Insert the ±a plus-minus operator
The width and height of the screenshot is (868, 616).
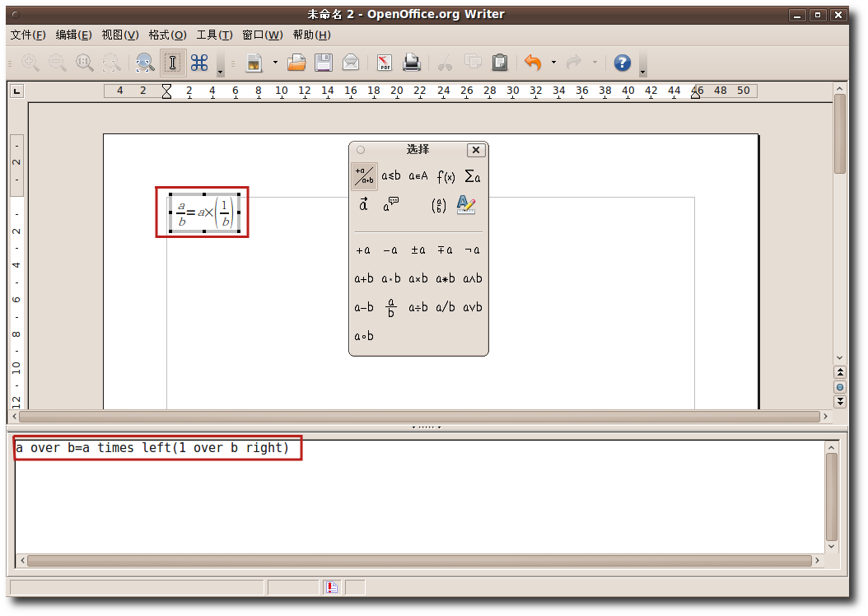[418, 250]
